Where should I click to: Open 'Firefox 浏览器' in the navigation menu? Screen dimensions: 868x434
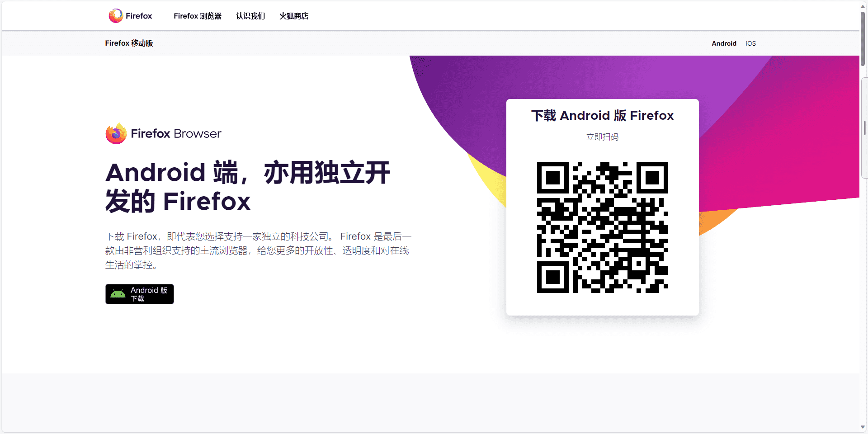click(x=198, y=16)
